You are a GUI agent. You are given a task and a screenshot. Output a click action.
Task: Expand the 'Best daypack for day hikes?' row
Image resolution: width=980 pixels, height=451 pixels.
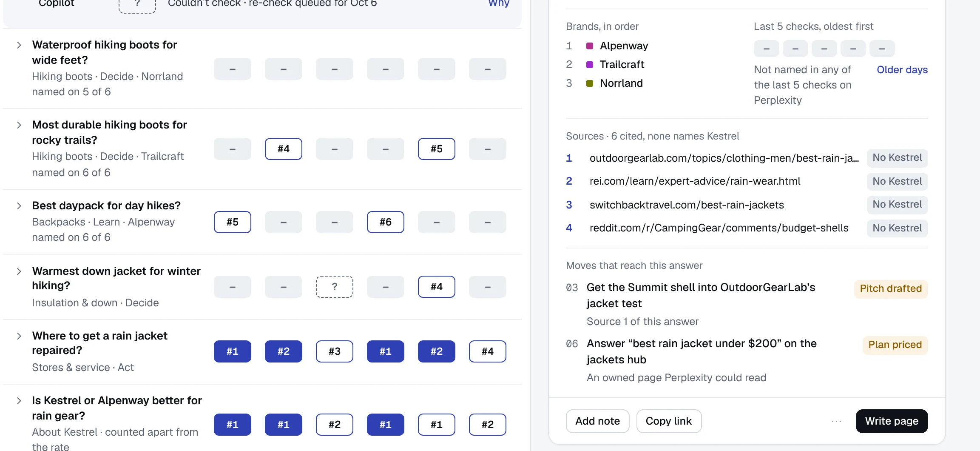pyautogui.click(x=19, y=206)
